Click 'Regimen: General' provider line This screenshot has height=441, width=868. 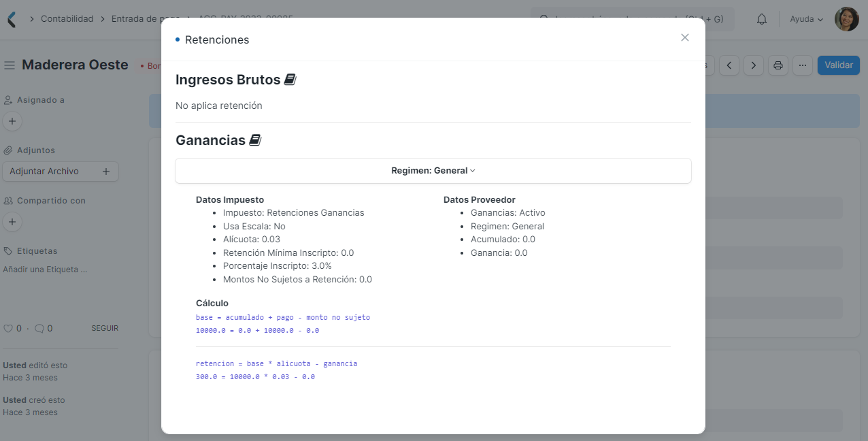pyautogui.click(x=507, y=226)
